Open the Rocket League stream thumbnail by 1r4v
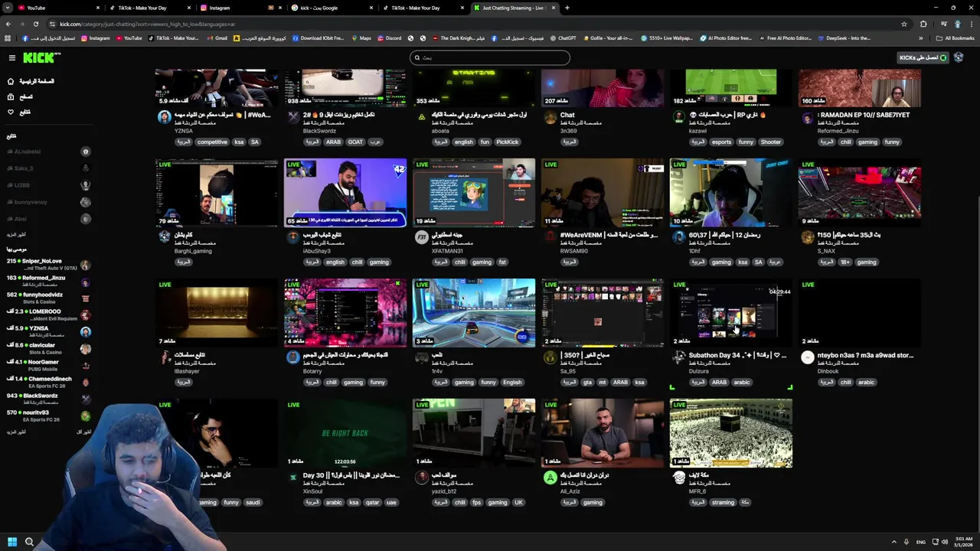The width and height of the screenshot is (980, 551). pos(474,313)
